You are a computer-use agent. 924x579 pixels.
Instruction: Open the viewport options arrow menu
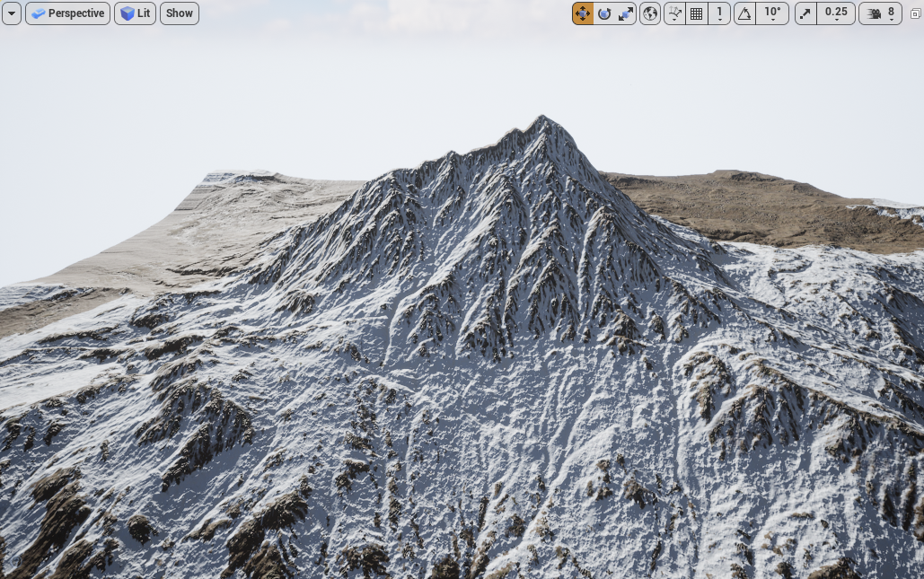point(12,13)
